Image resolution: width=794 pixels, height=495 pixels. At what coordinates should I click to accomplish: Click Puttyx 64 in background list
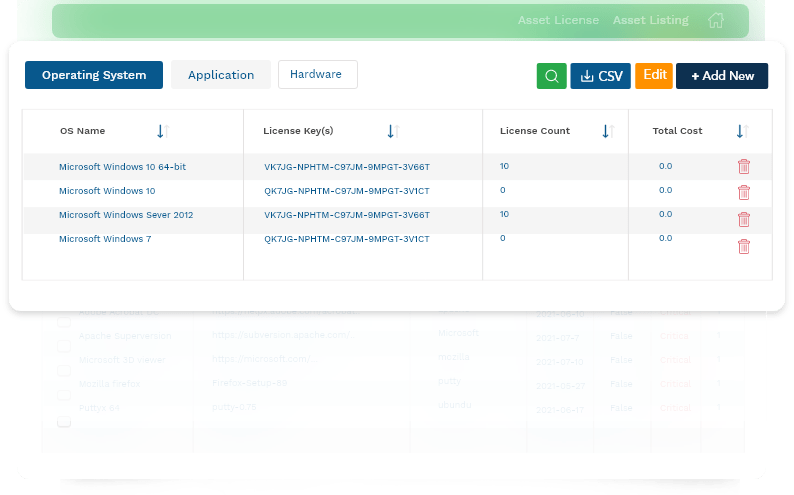tap(99, 408)
